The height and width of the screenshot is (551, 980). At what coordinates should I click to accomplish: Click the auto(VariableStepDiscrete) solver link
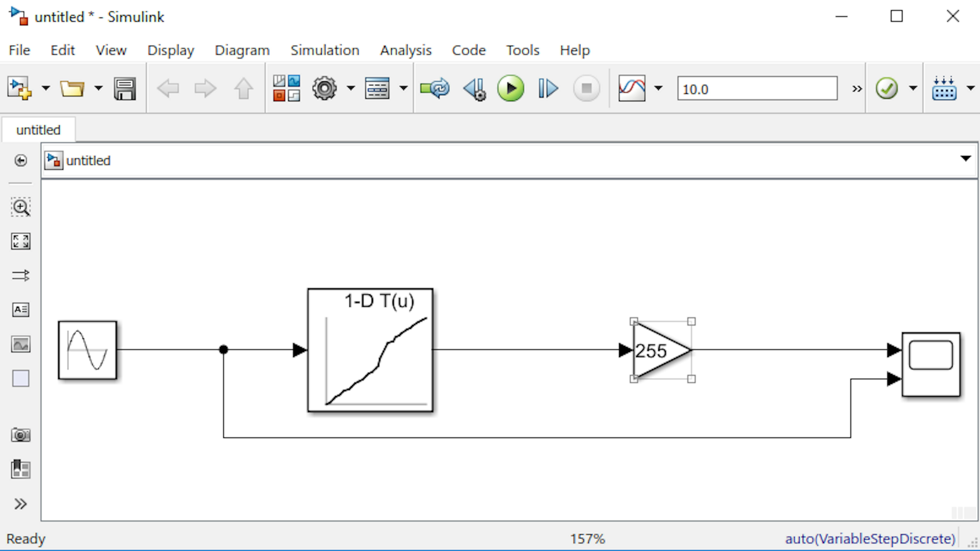pyautogui.click(x=870, y=538)
